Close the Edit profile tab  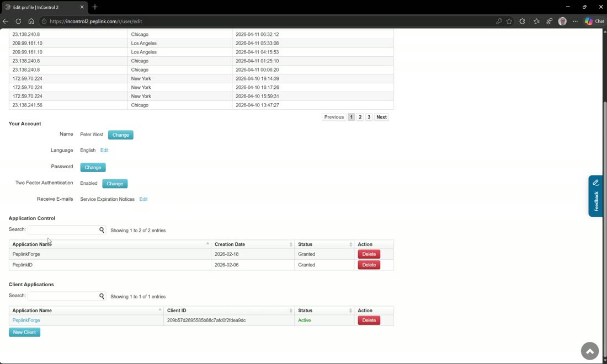click(82, 7)
